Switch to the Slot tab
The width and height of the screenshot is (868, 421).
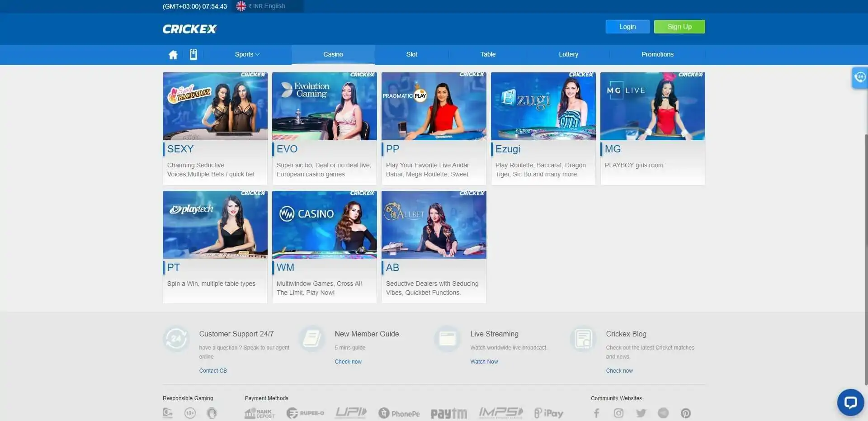pyautogui.click(x=411, y=54)
